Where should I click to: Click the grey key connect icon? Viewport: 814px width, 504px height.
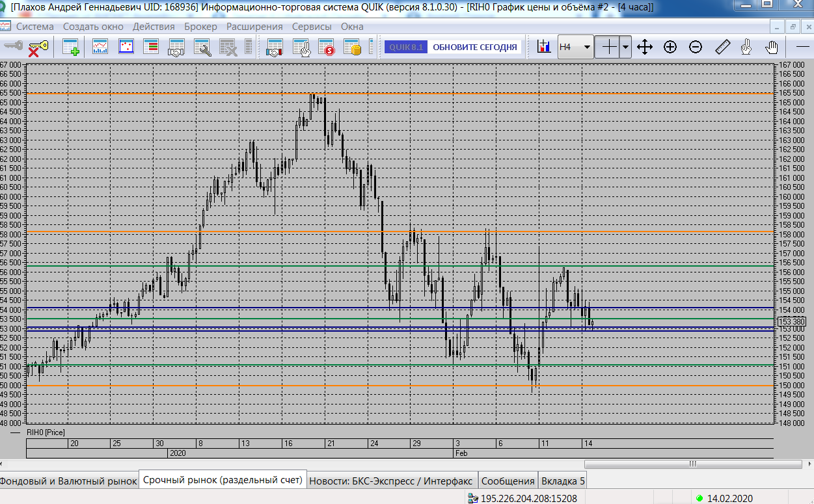point(12,47)
